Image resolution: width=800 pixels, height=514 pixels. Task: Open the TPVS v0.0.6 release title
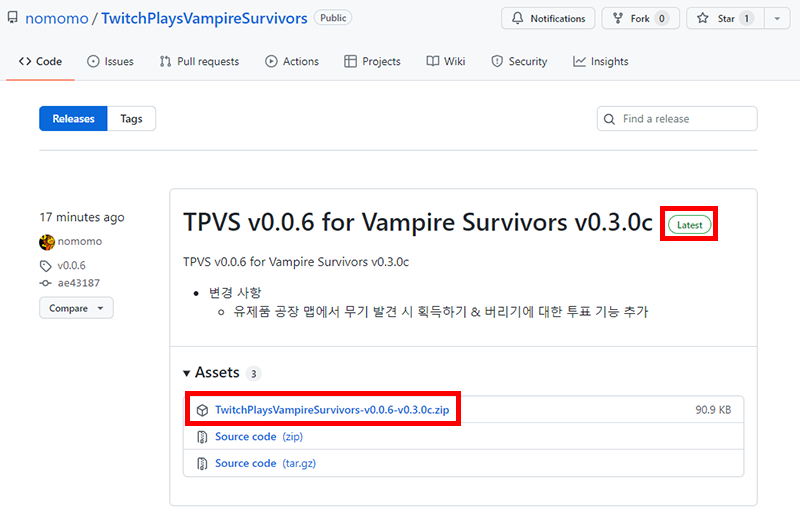pos(418,222)
